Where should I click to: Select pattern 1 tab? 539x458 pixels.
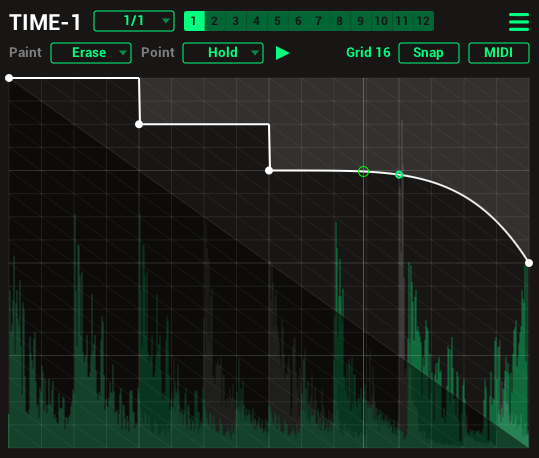tap(194, 21)
